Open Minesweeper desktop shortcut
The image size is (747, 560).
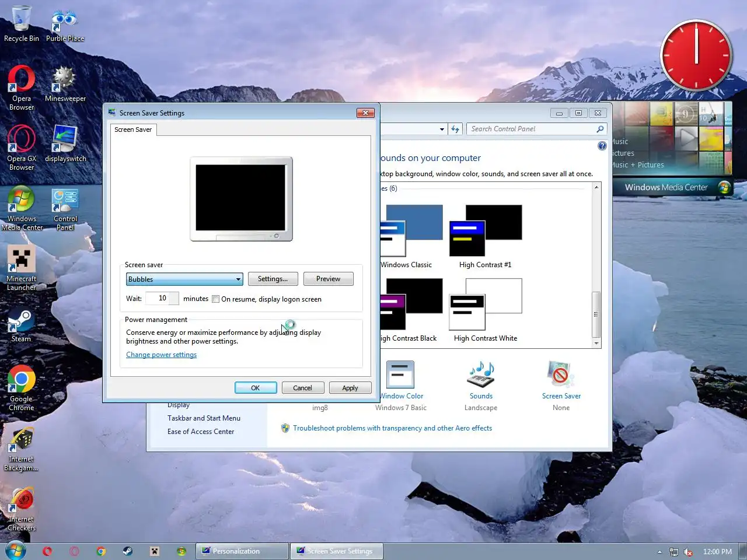(65, 85)
